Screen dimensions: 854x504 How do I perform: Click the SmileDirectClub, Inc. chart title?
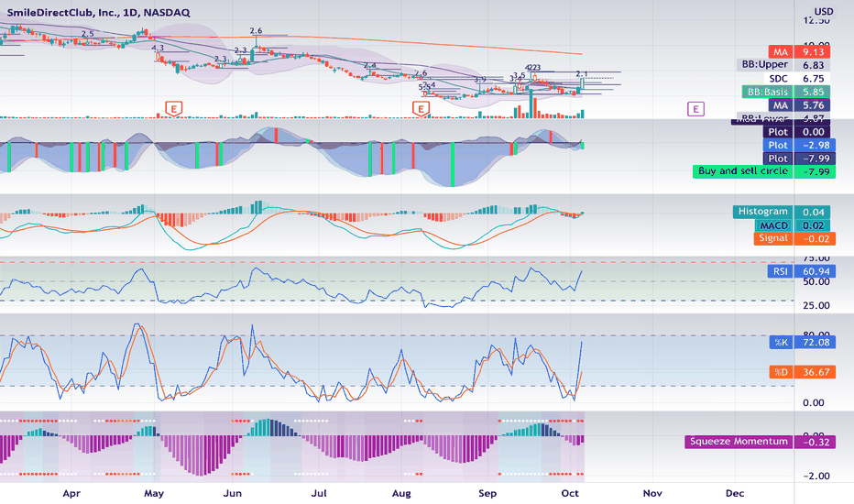point(99,13)
